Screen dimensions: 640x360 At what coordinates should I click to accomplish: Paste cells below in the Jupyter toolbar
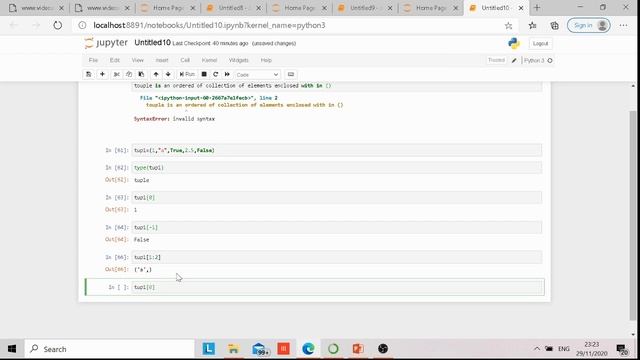pos(141,74)
